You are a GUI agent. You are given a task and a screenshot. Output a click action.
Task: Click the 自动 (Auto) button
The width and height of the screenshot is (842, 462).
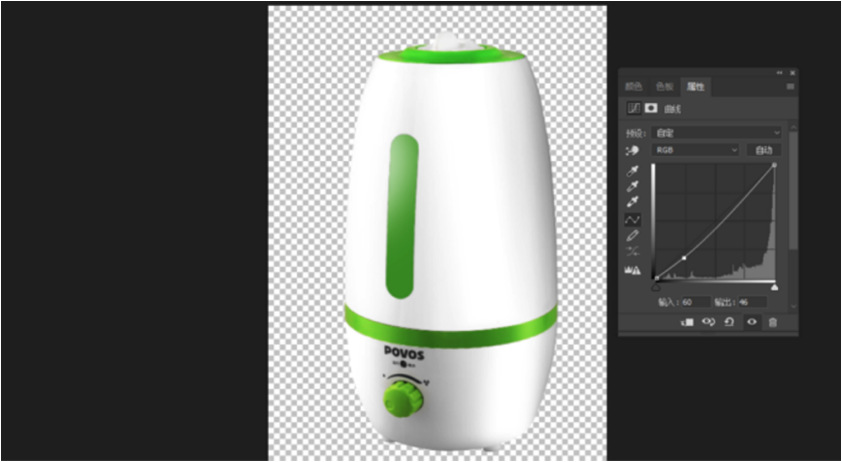click(764, 149)
